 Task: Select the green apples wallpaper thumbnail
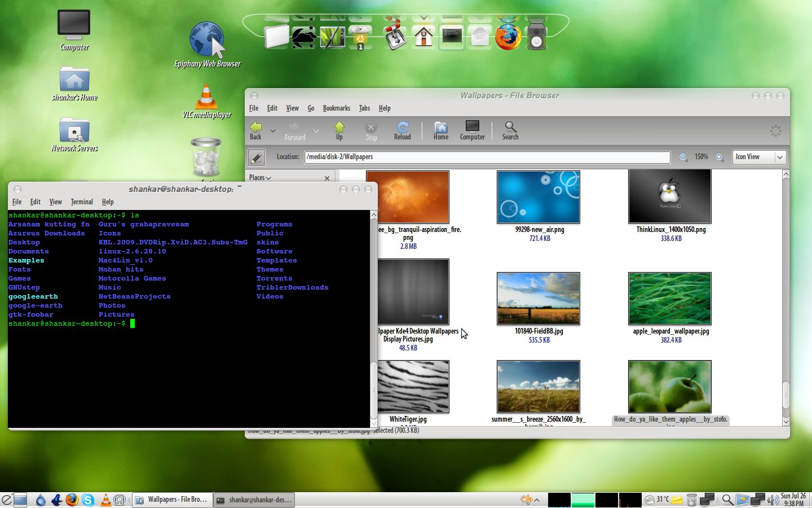670,387
